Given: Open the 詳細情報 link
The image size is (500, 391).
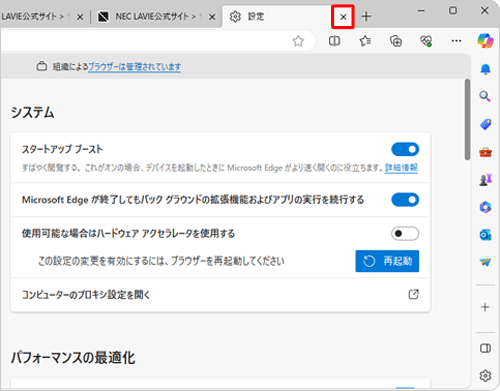Looking at the screenshot, I should tap(401, 167).
